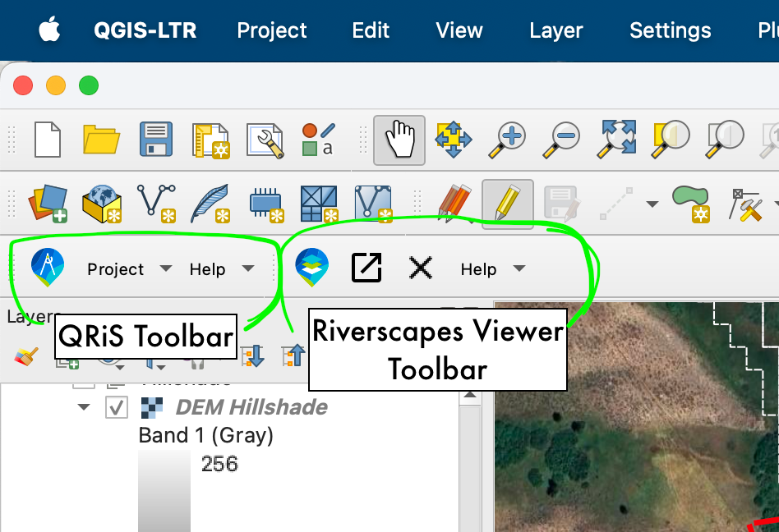Select the Zoom In magnifier tool
The width and height of the screenshot is (779, 532).
[507, 140]
